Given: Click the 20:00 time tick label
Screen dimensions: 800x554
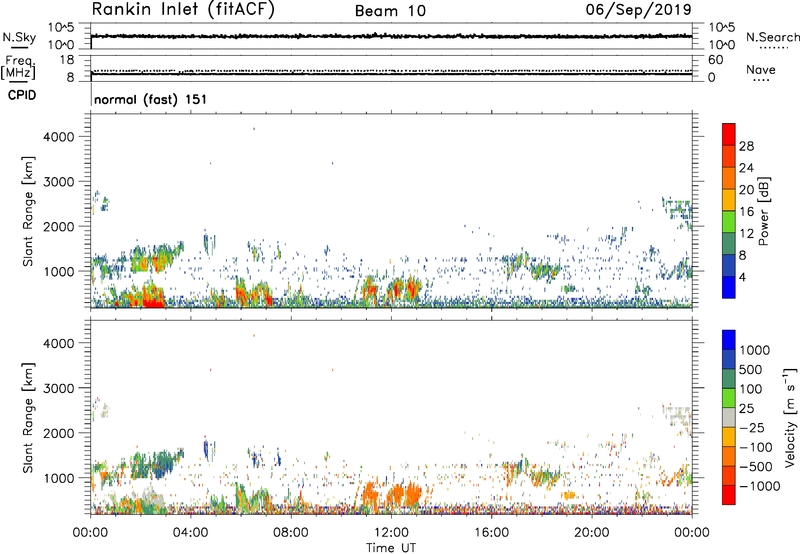Looking at the screenshot, I should [591, 533].
